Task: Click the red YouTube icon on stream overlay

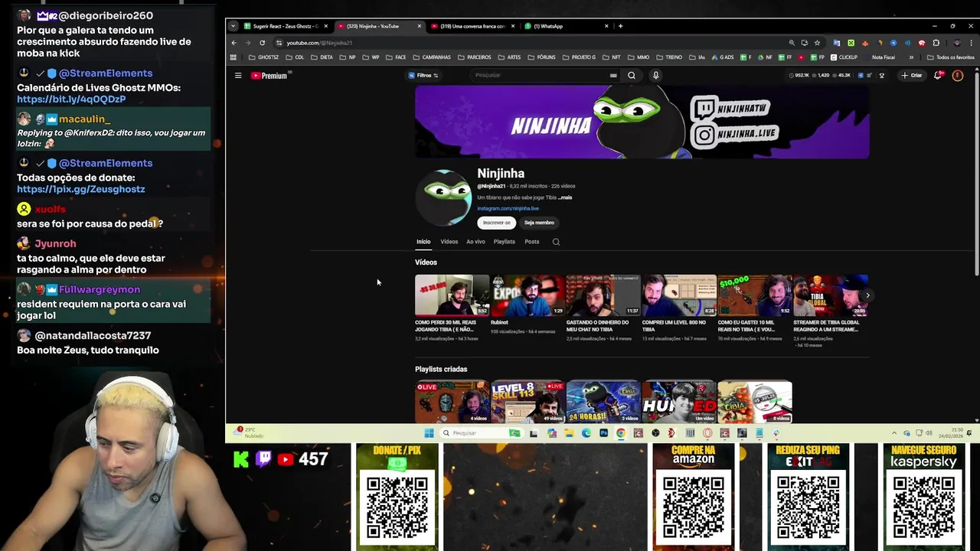Action: pyautogui.click(x=286, y=459)
